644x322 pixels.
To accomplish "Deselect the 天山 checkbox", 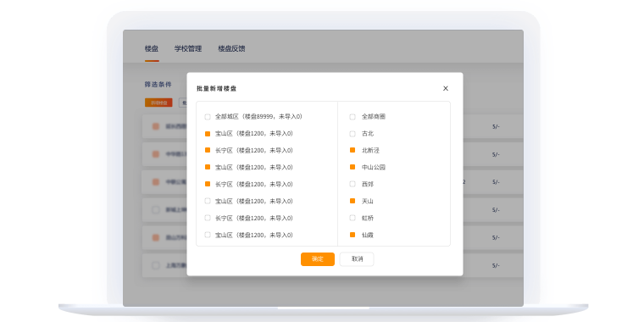I will pyautogui.click(x=353, y=201).
